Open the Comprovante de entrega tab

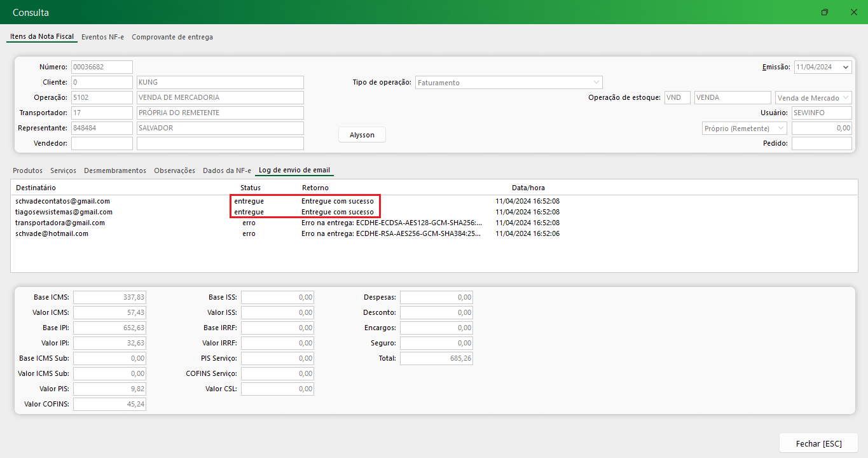coord(172,37)
